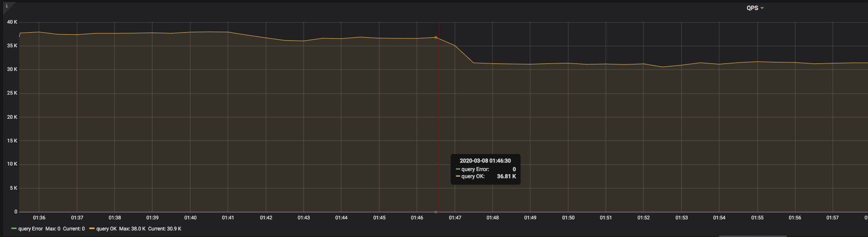Click the 01:36 label on time axis
This screenshot has height=237, width=868.
click(39, 218)
